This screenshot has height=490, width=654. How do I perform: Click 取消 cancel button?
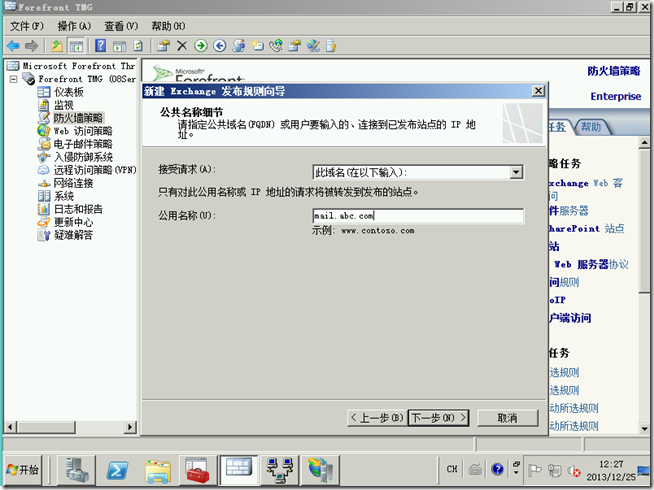507,417
